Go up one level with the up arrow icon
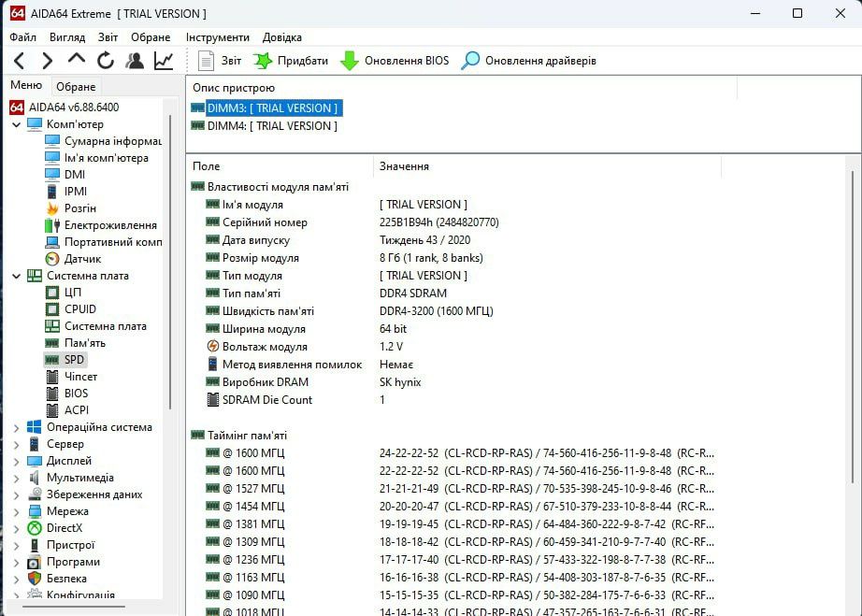Screen dimensions: 862x616 77,58
